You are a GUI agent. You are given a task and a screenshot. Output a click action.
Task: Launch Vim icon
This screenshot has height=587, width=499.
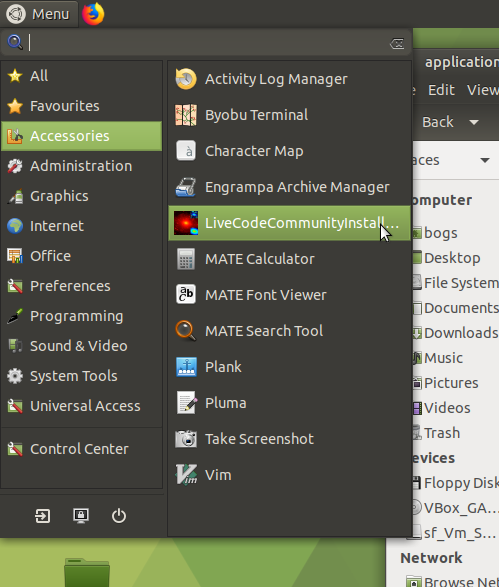point(186,475)
